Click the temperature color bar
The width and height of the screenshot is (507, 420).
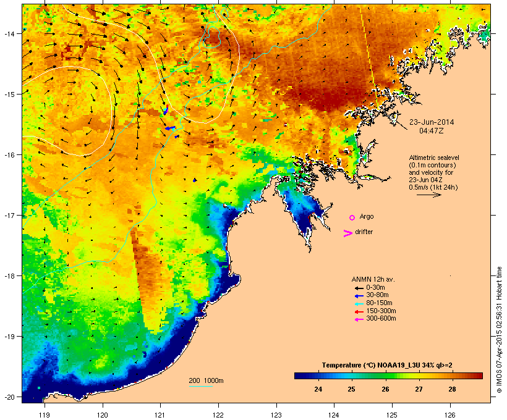click(388, 376)
